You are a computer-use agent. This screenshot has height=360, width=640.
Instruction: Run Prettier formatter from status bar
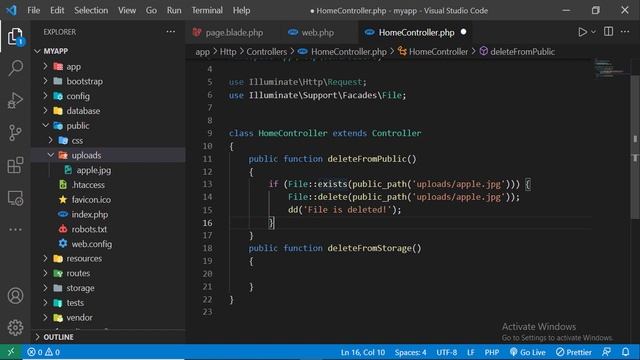[x=573, y=352]
